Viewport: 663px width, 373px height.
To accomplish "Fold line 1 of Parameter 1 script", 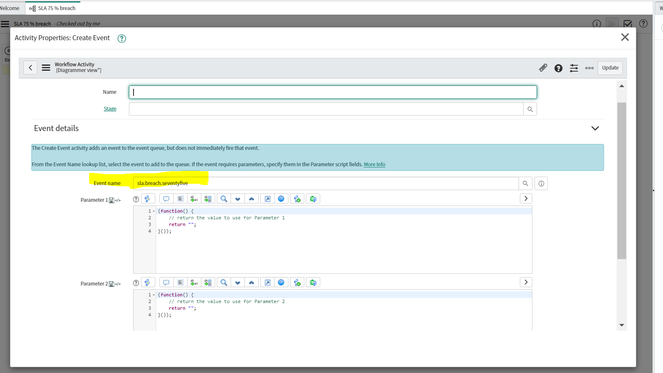I will (154, 211).
